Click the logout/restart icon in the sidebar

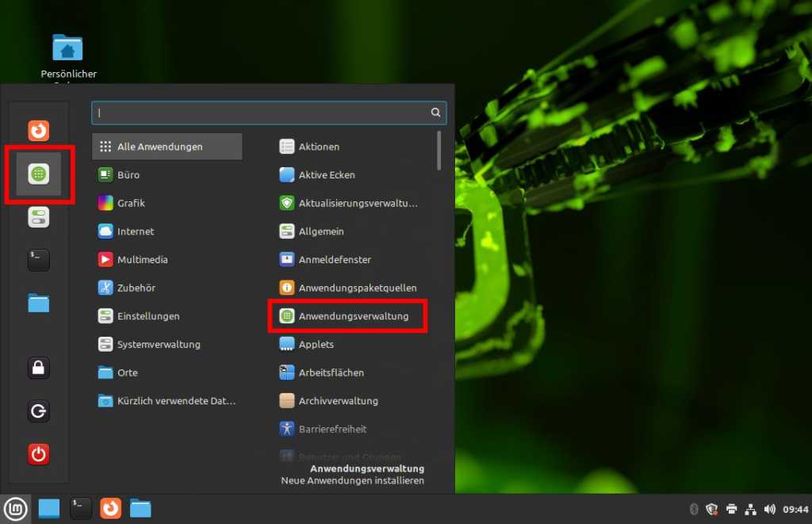click(x=38, y=411)
